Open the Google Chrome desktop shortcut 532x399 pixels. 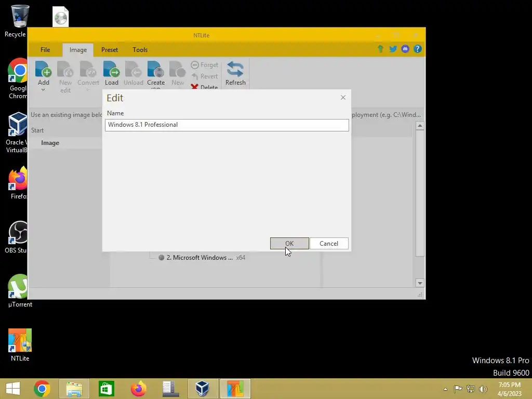pyautogui.click(x=18, y=79)
